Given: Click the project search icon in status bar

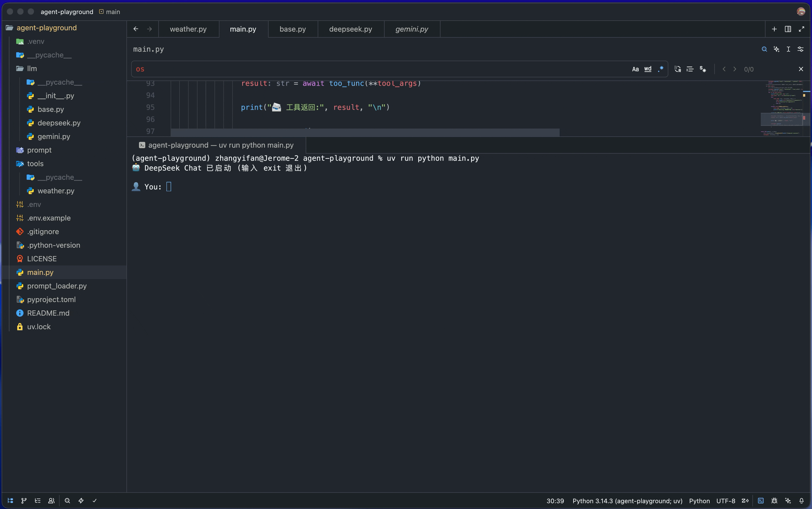Looking at the screenshot, I should click(67, 501).
